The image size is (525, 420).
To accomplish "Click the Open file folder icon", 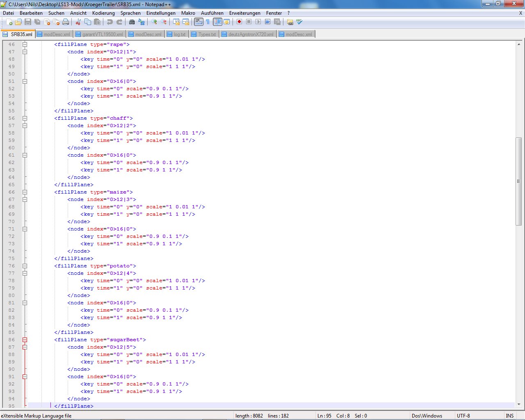I will click(18, 22).
